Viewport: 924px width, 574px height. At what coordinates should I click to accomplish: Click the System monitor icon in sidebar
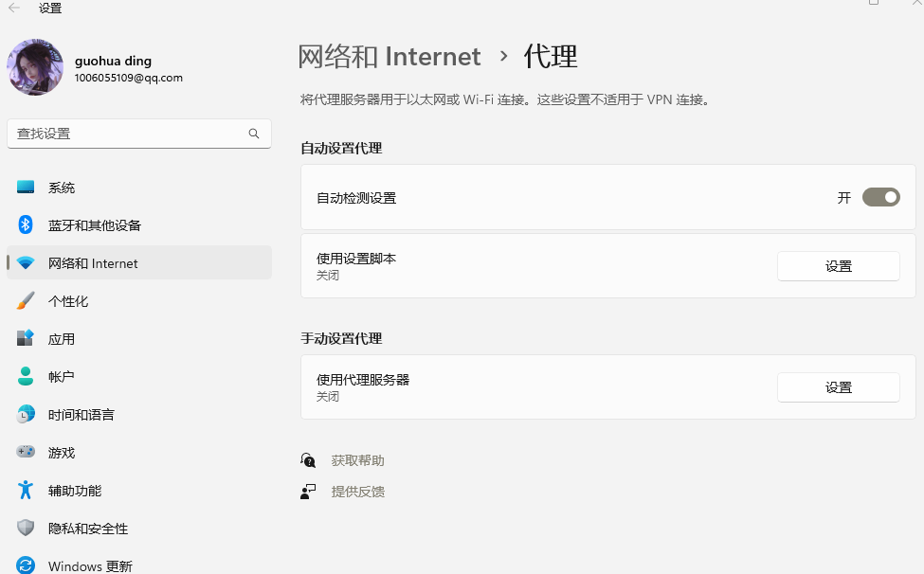tap(26, 188)
